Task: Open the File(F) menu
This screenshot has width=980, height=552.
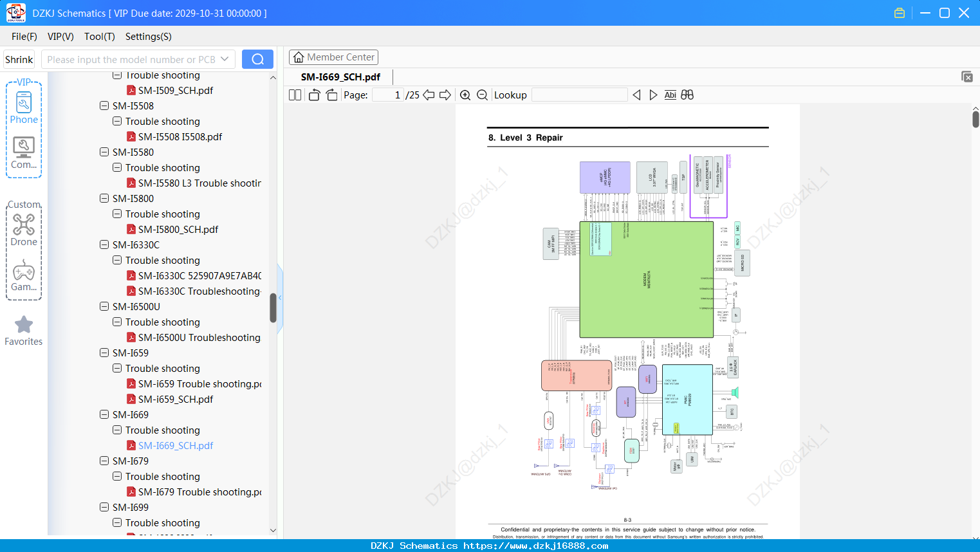Action: click(x=24, y=37)
